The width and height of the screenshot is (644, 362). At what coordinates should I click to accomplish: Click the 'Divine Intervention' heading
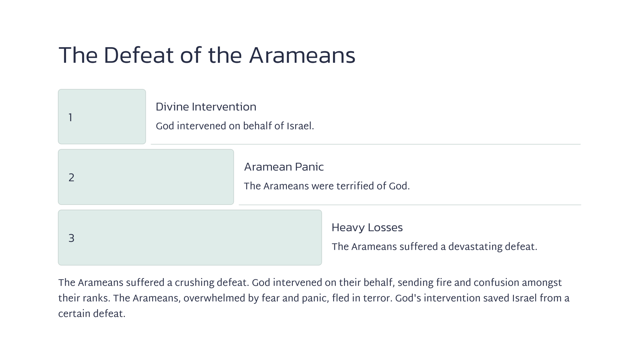click(206, 107)
